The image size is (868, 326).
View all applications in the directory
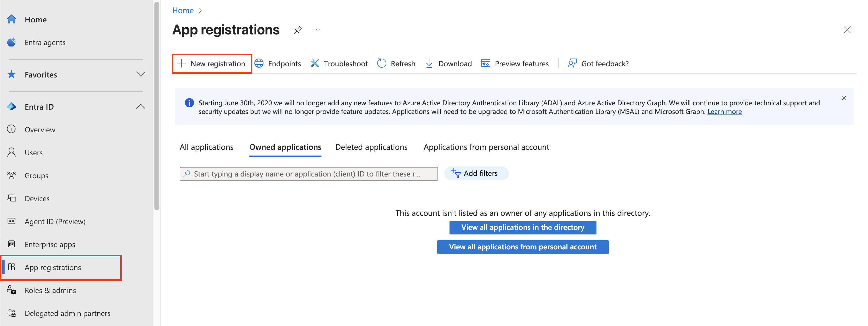pyautogui.click(x=522, y=227)
